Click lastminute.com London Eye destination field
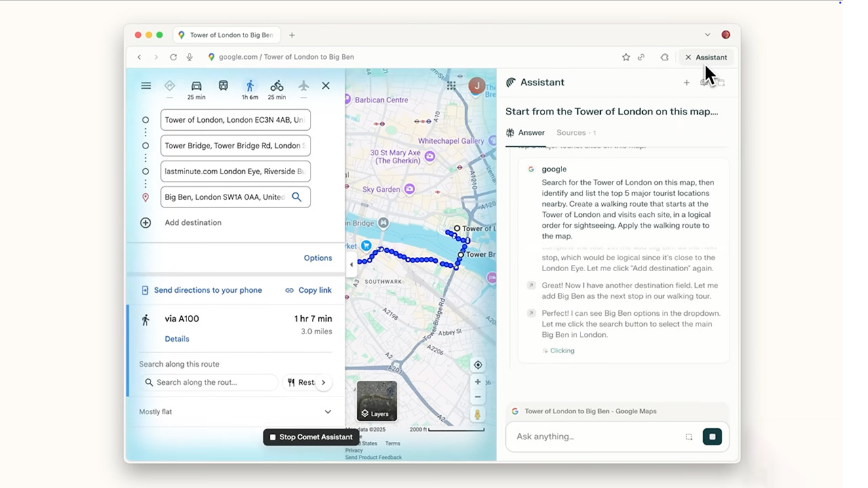The width and height of the screenshot is (868, 488). click(235, 171)
